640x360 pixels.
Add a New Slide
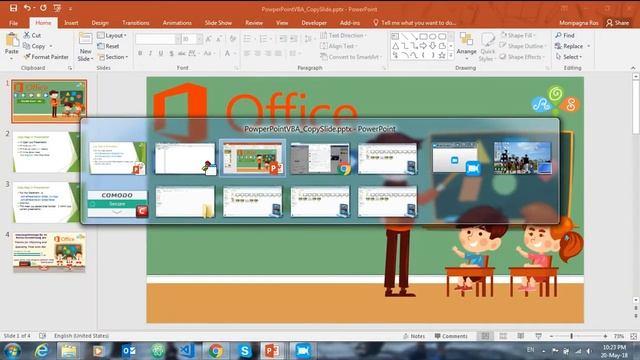point(85,47)
